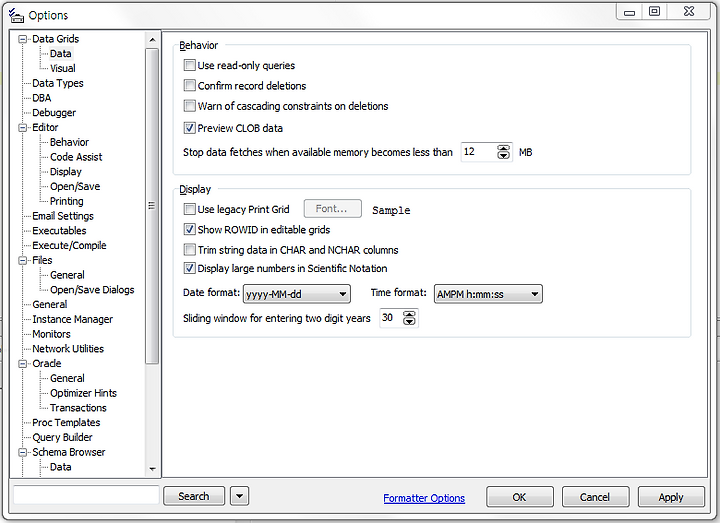Select Transactions under Oracle
720x523 pixels.
coord(78,408)
